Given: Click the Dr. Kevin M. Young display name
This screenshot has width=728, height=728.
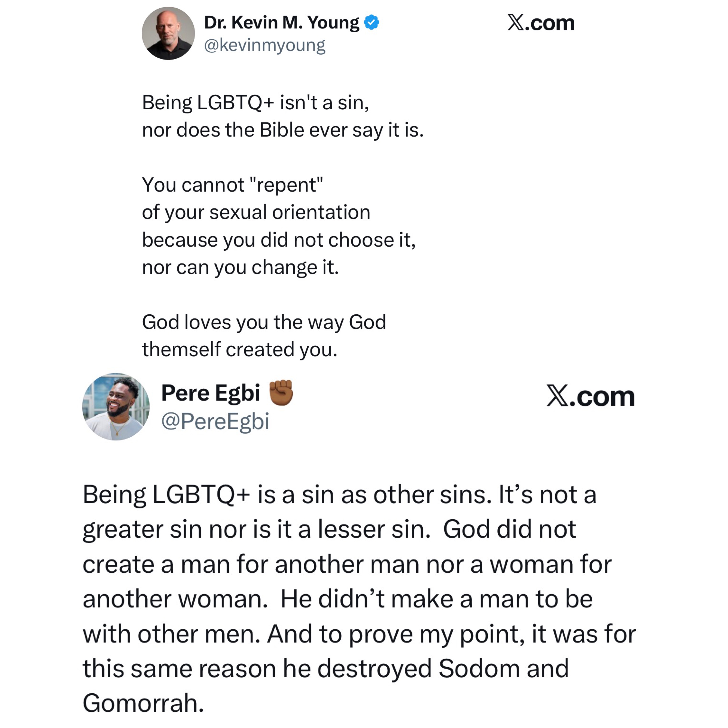Looking at the screenshot, I should [282, 23].
